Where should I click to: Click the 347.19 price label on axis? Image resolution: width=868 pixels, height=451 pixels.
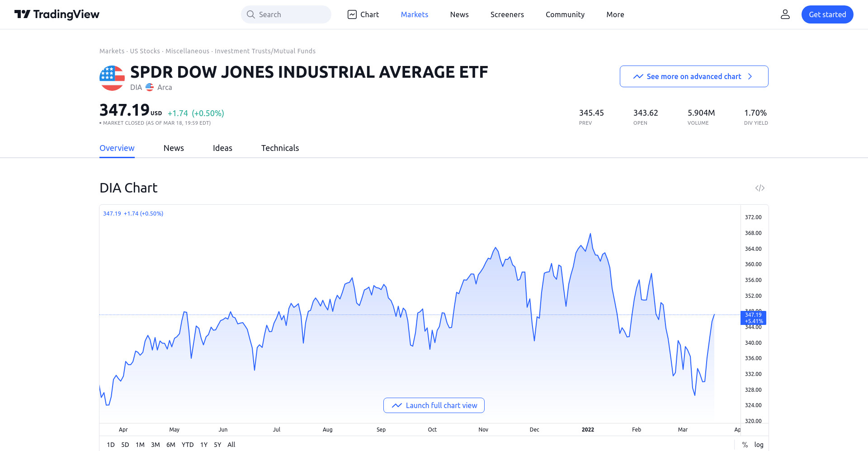[753, 318]
